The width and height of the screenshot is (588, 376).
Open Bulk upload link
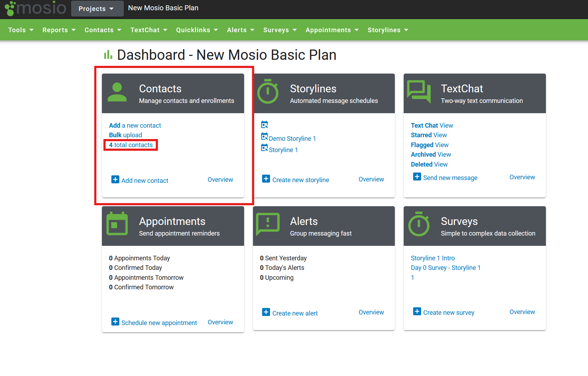[x=126, y=135]
